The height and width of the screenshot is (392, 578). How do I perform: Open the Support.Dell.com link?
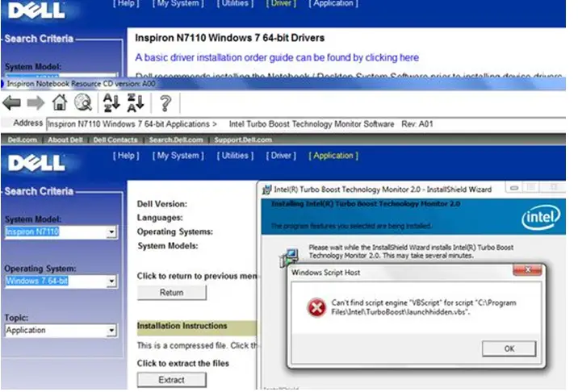pos(243,140)
